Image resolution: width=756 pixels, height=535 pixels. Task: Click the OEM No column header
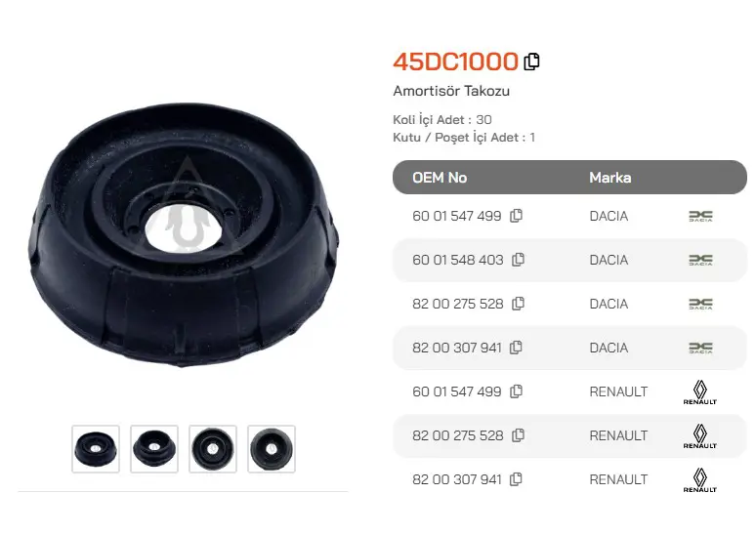440,178
